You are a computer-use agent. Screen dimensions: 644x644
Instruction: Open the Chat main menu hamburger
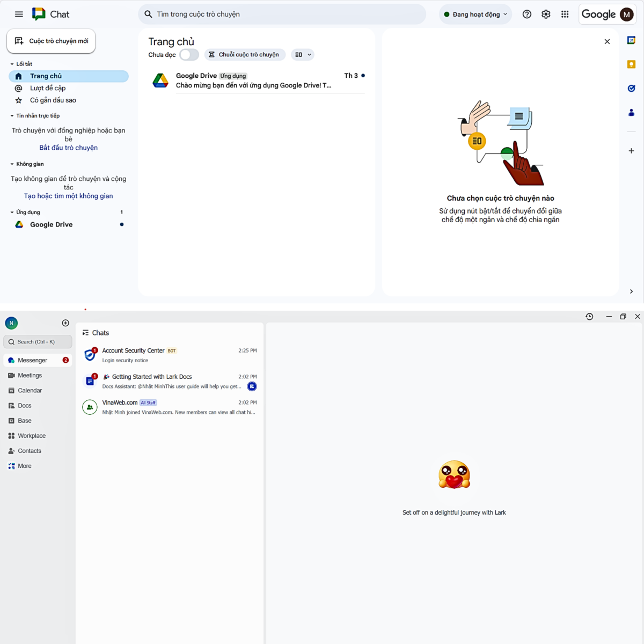click(19, 14)
